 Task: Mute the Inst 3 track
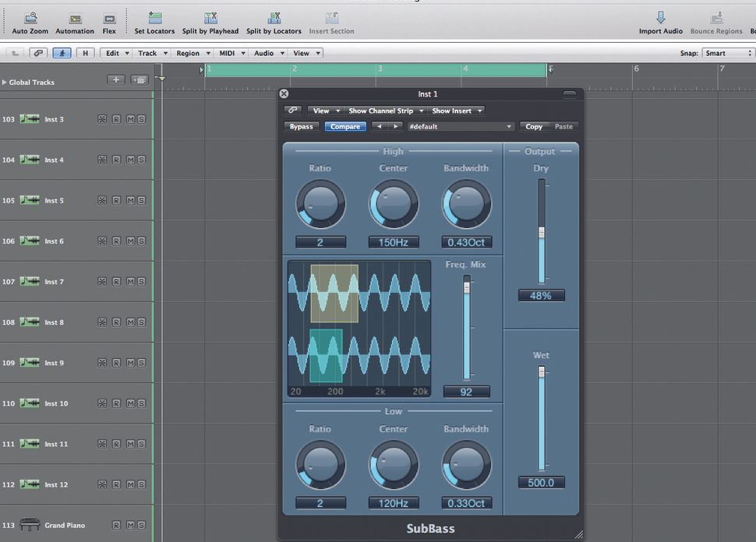pyautogui.click(x=130, y=119)
